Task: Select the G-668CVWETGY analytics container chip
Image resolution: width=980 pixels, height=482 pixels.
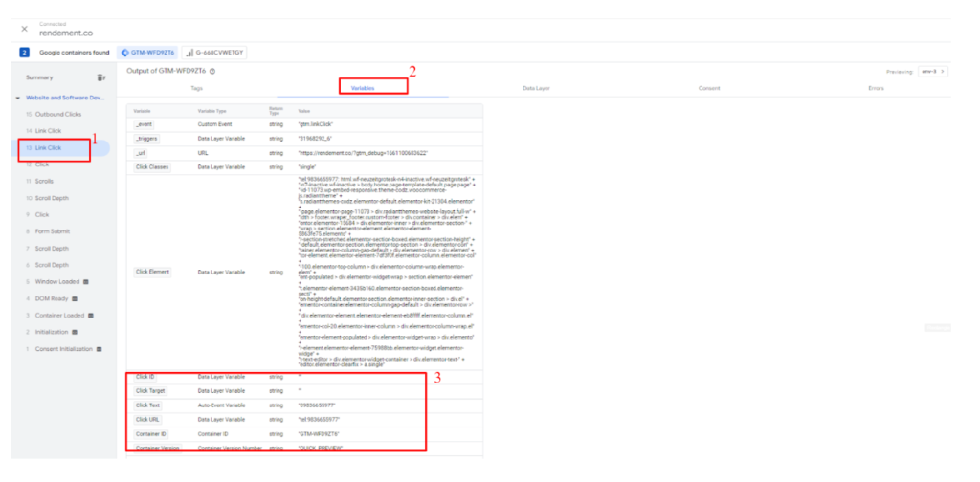Action: pos(213,53)
